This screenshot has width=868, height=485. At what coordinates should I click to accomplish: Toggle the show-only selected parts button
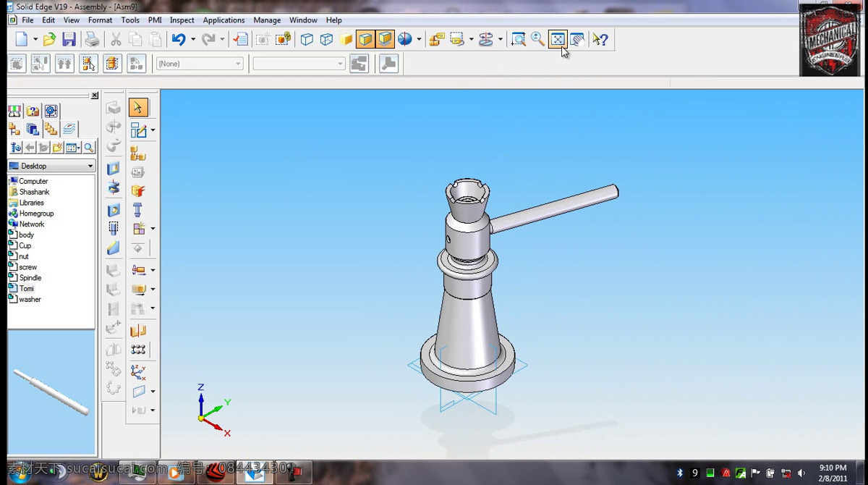pyautogui.click(x=112, y=64)
